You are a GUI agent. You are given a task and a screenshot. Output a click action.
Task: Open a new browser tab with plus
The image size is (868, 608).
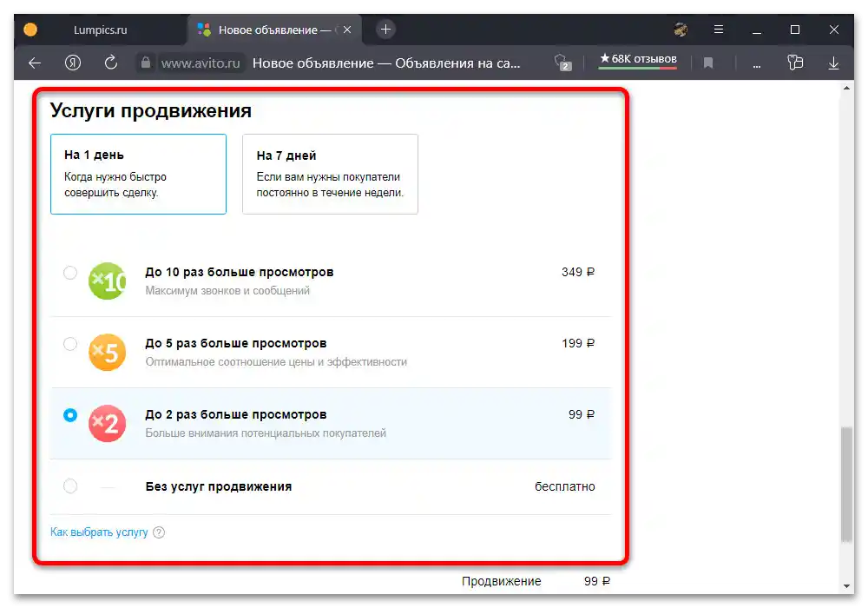tap(385, 29)
